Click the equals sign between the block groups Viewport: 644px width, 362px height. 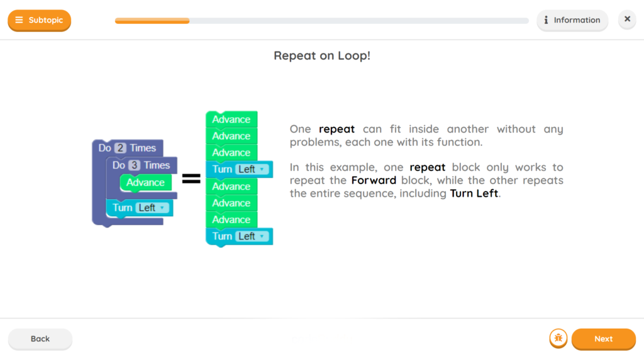tap(191, 179)
